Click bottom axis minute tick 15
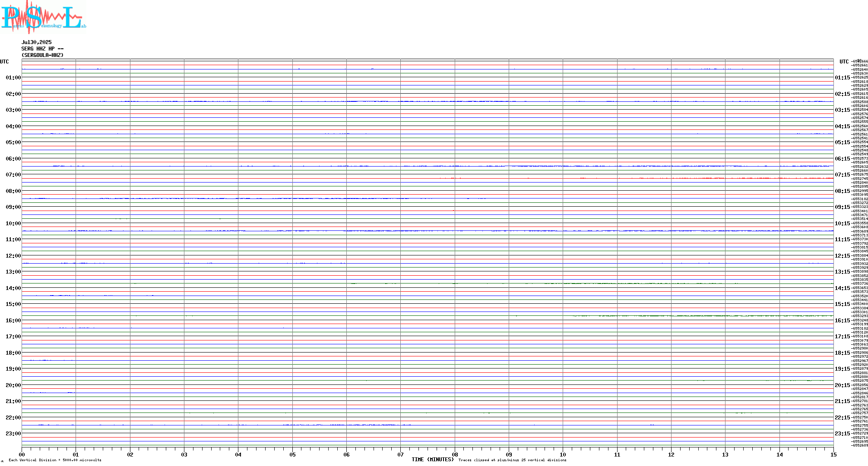The height and width of the screenshot is (466, 868). pyautogui.click(x=833, y=454)
